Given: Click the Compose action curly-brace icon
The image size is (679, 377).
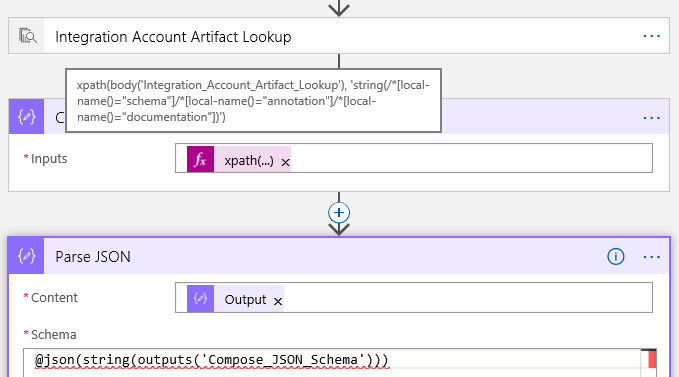Looking at the screenshot, I should [27, 116].
